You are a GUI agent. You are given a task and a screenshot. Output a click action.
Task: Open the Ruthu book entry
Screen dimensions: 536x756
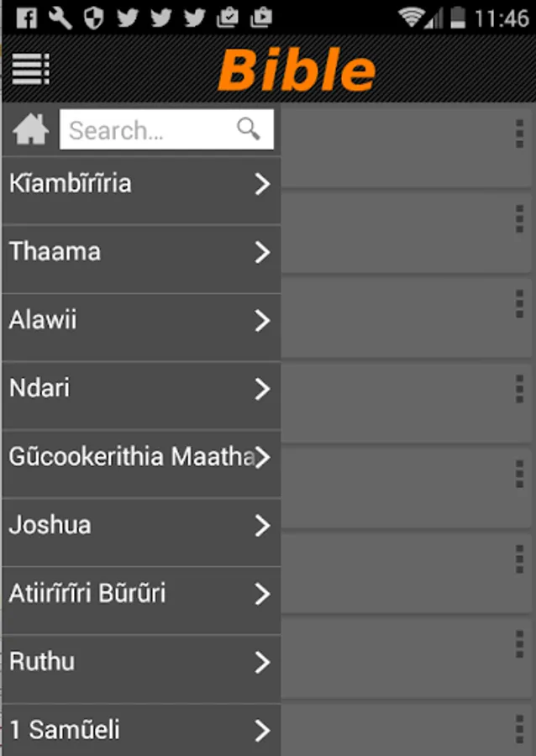click(x=126, y=662)
